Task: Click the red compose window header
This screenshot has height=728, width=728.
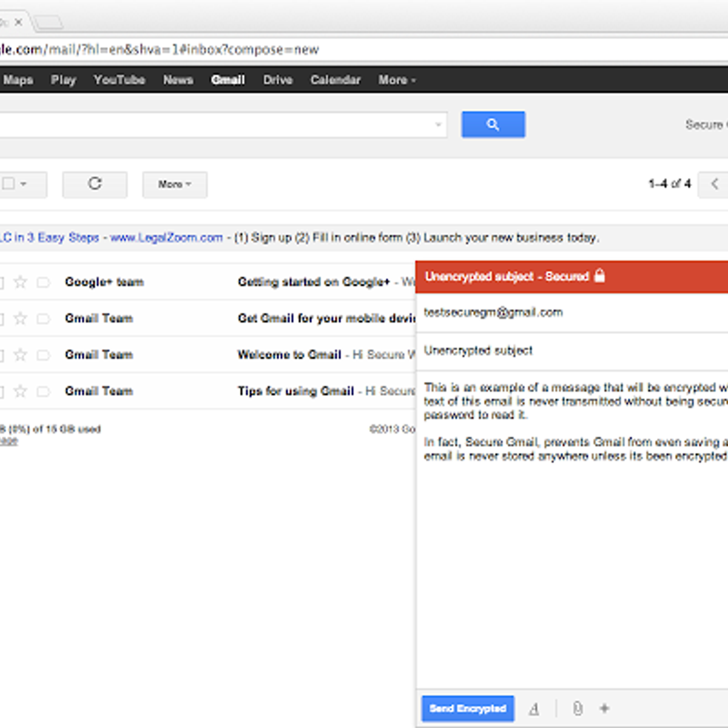Action: (572, 277)
